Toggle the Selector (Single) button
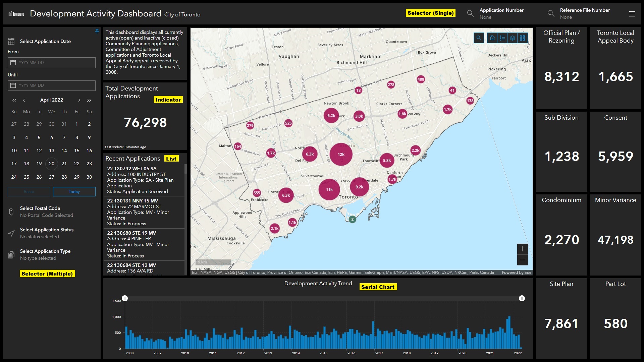The height and width of the screenshot is (362, 644). click(429, 13)
